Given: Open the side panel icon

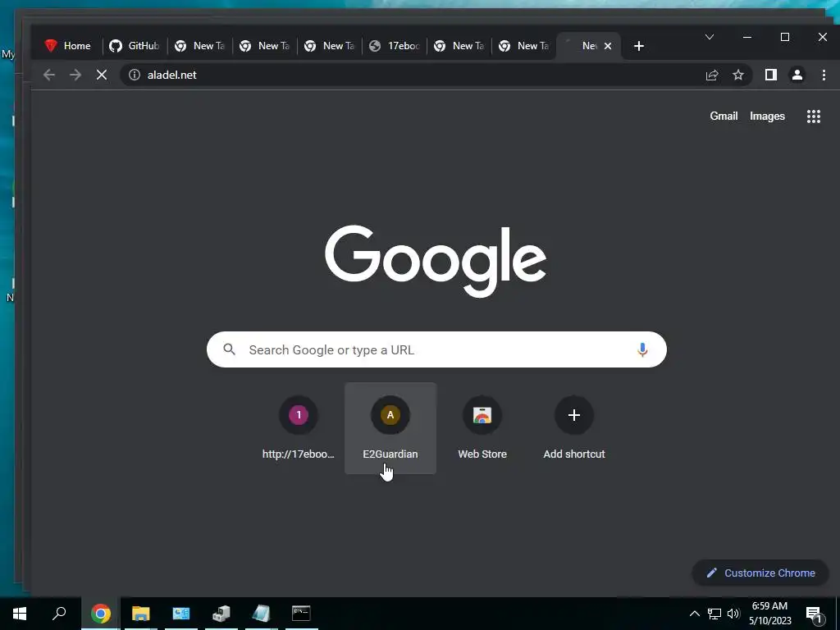Looking at the screenshot, I should 771,75.
